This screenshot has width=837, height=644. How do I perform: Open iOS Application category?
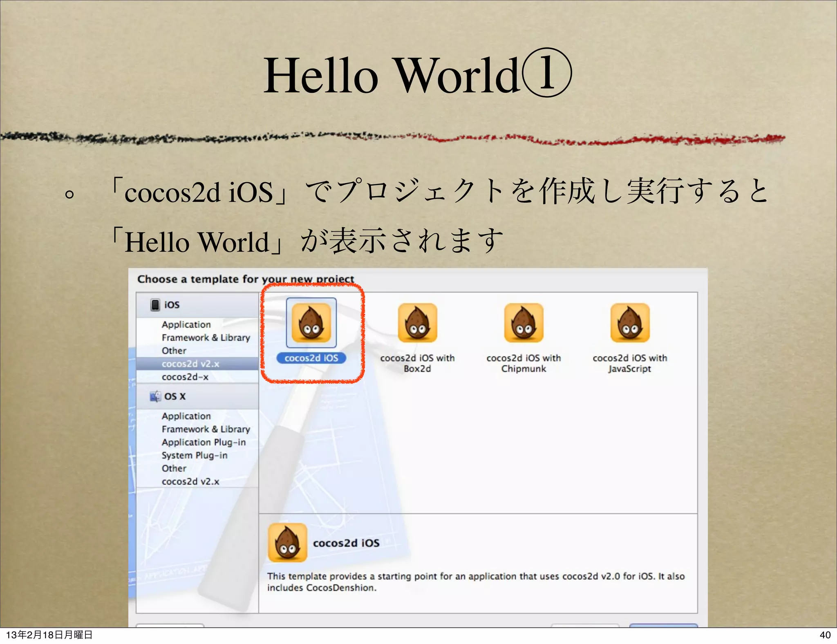[x=186, y=324]
